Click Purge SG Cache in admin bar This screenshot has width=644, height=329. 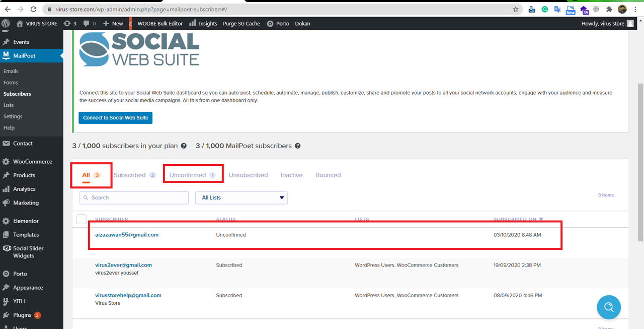[x=242, y=23]
